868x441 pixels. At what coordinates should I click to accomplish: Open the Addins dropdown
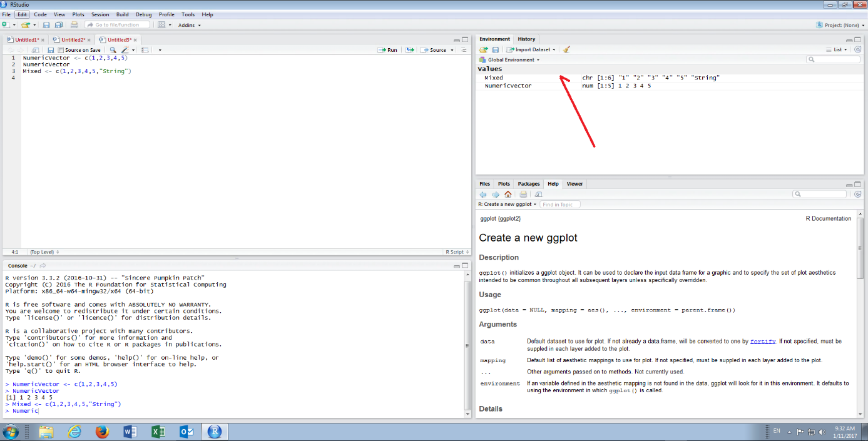tap(190, 25)
